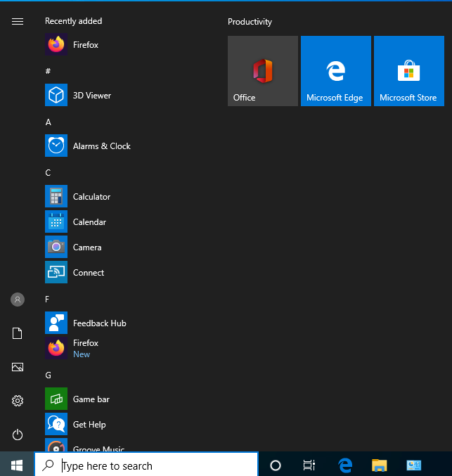Click the 'C' letter header

pos(48,173)
